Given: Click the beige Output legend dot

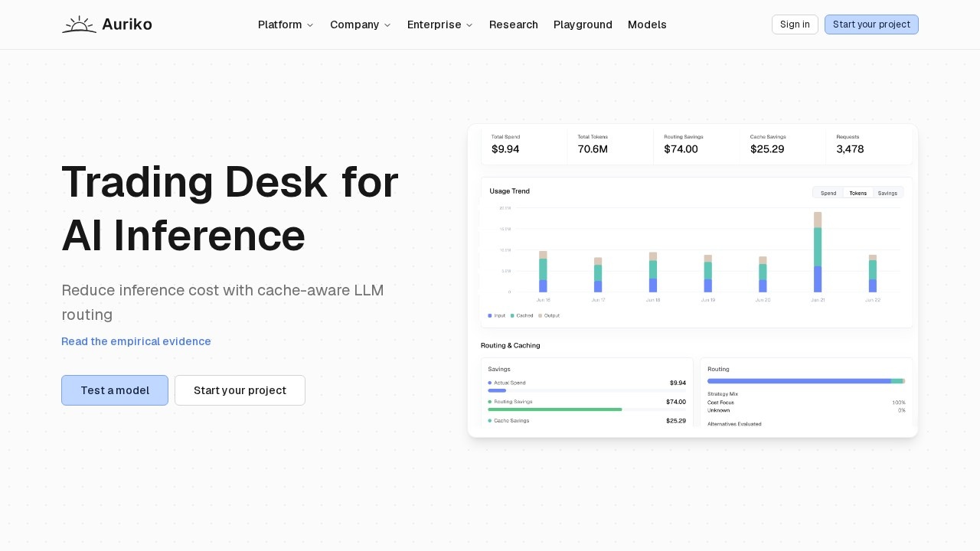Looking at the screenshot, I should click(540, 315).
